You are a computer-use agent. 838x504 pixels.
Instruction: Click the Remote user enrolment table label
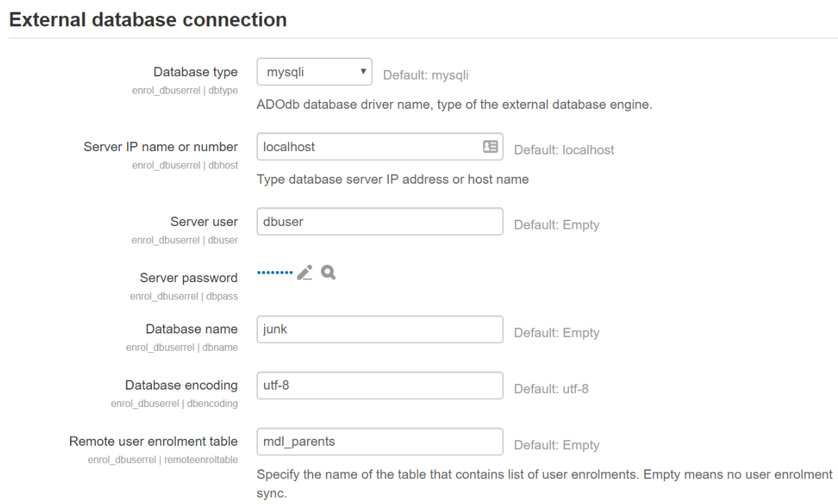(x=153, y=442)
